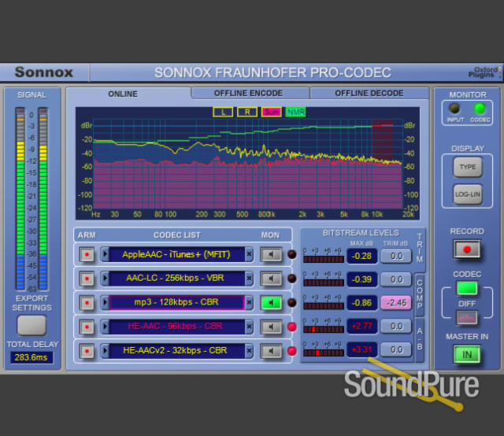The width and height of the screenshot is (504, 436).
Task: Open the Oxford Plugins options menu
Action: click(x=484, y=72)
